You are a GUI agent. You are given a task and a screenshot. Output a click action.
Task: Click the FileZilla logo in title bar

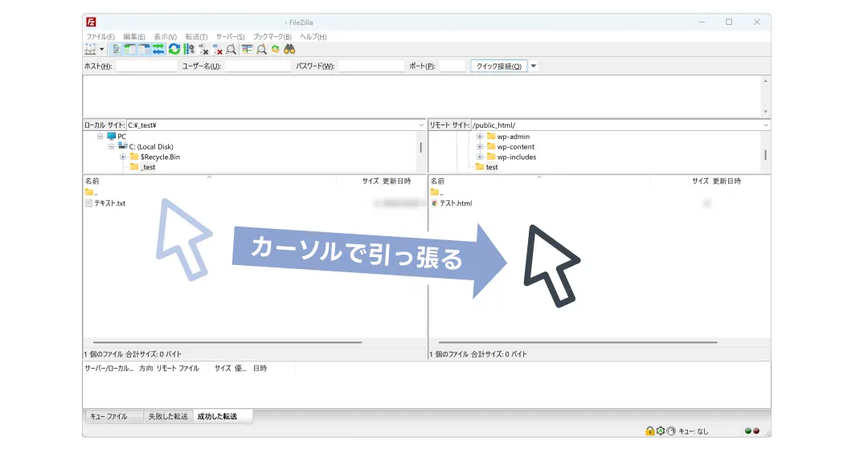pos(91,22)
